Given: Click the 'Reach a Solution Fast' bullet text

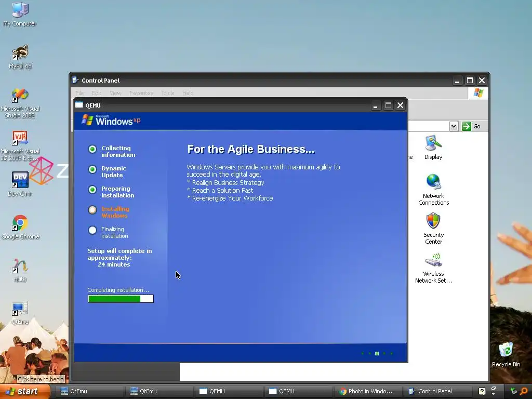Looking at the screenshot, I should [222, 190].
